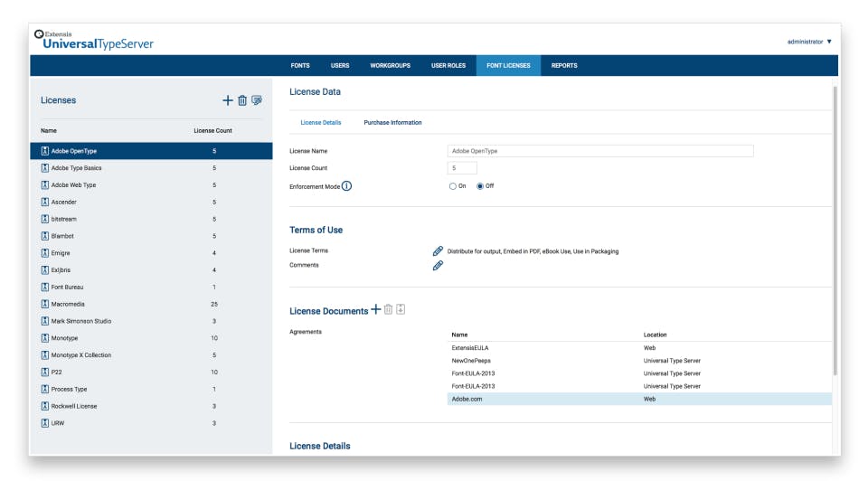Sort documents by Location column header
The width and height of the screenshot is (868, 481).
point(655,335)
